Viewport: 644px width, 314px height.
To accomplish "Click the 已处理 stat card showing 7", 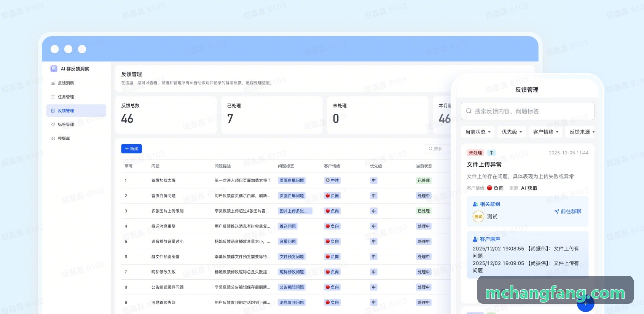I will pos(272,115).
